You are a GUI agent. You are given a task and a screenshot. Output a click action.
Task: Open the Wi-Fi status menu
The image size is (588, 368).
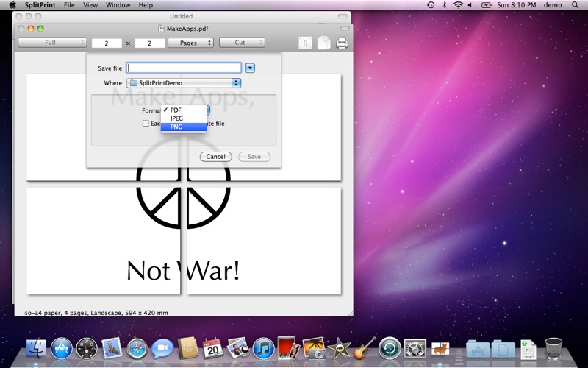(x=458, y=5)
